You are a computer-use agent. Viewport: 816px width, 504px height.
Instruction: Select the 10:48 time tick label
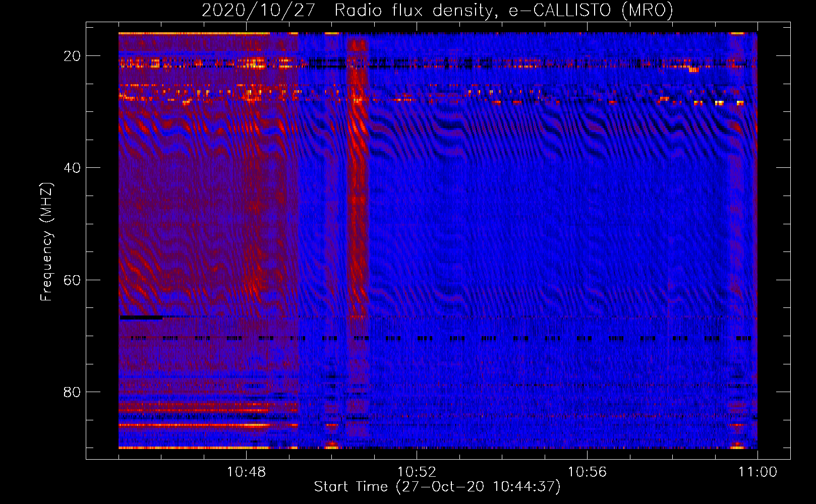point(246,472)
